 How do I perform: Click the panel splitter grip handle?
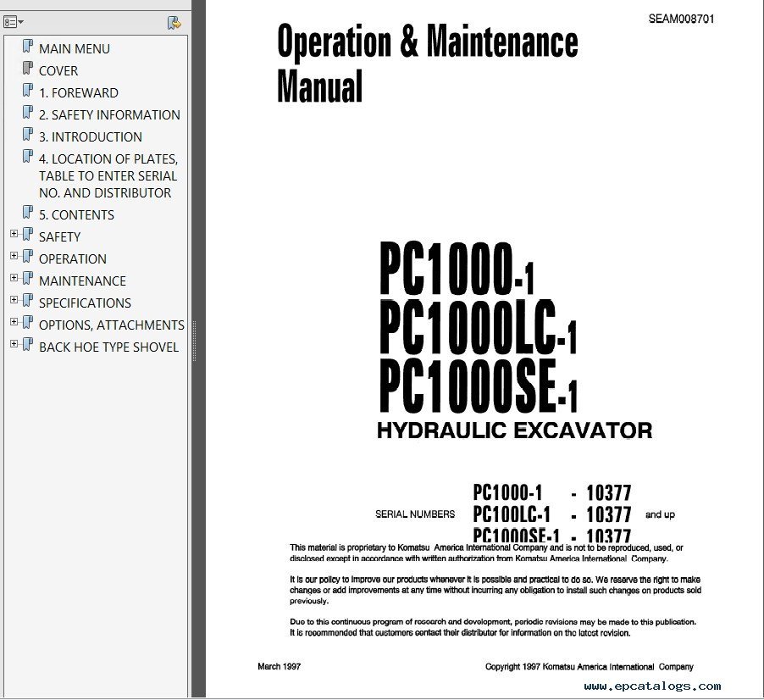tap(194, 341)
